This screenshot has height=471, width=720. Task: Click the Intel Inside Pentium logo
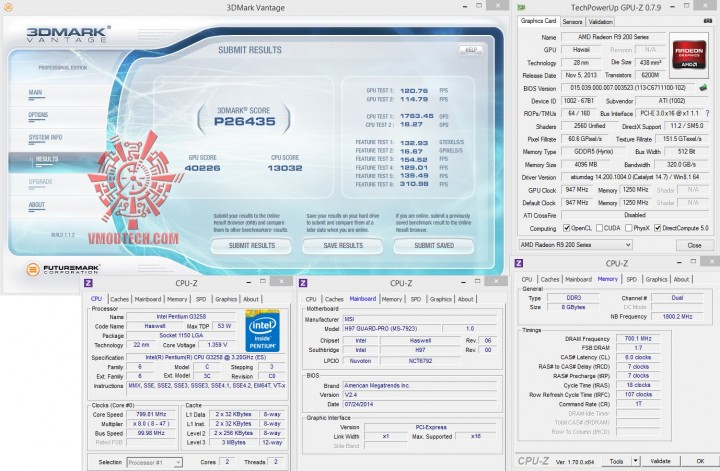[262, 331]
